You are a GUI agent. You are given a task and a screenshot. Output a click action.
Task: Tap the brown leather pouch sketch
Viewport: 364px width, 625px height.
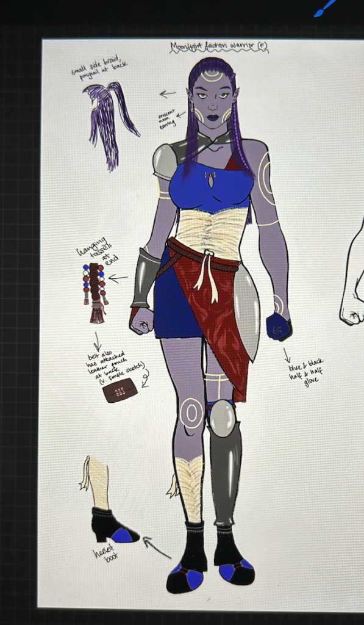click(120, 390)
